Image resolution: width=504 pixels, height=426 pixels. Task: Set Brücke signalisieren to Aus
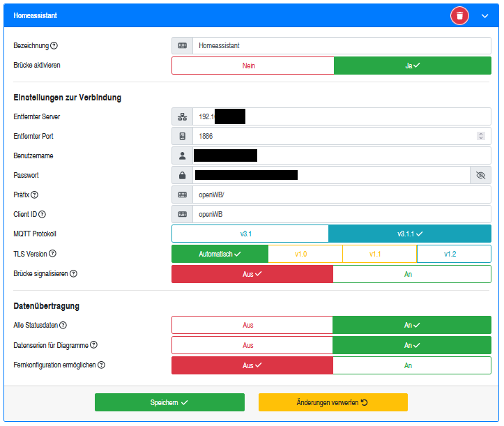click(x=252, y=274)
